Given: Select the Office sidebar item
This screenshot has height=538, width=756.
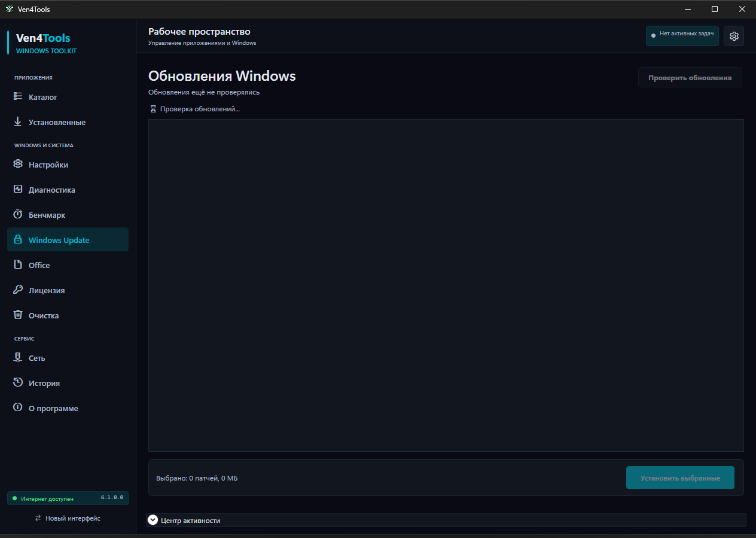Looking at the screenshot, I should [68, 265].
